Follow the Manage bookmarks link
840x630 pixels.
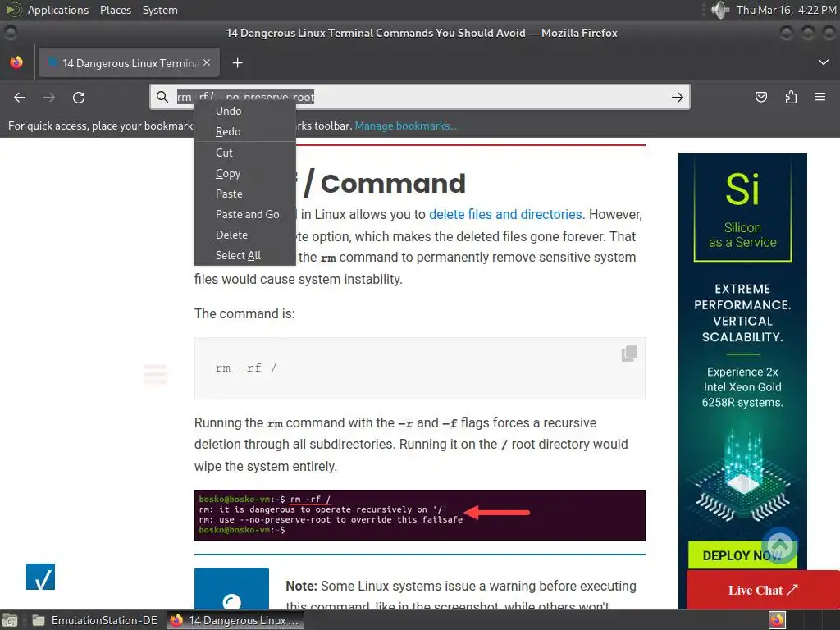pos(407,126)
